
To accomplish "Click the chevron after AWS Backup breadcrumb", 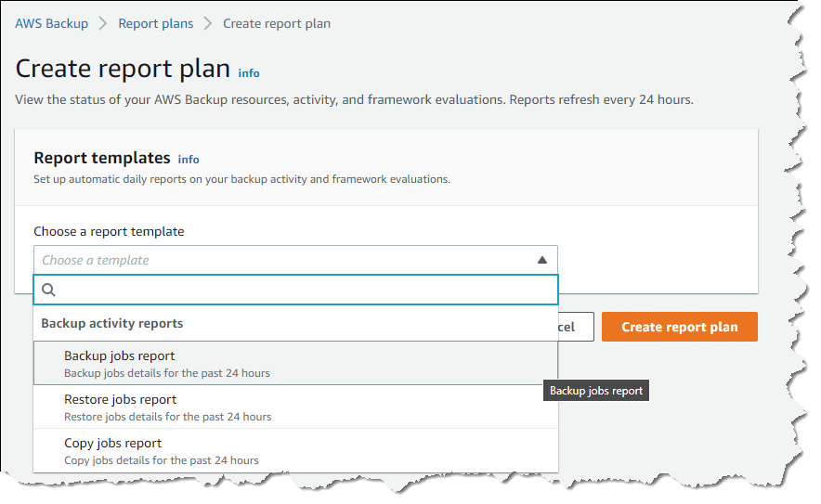I will tap(103, 23).
